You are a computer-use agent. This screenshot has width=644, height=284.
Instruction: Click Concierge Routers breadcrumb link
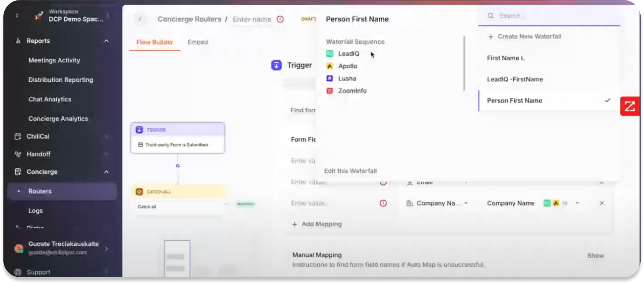[189, 19]
